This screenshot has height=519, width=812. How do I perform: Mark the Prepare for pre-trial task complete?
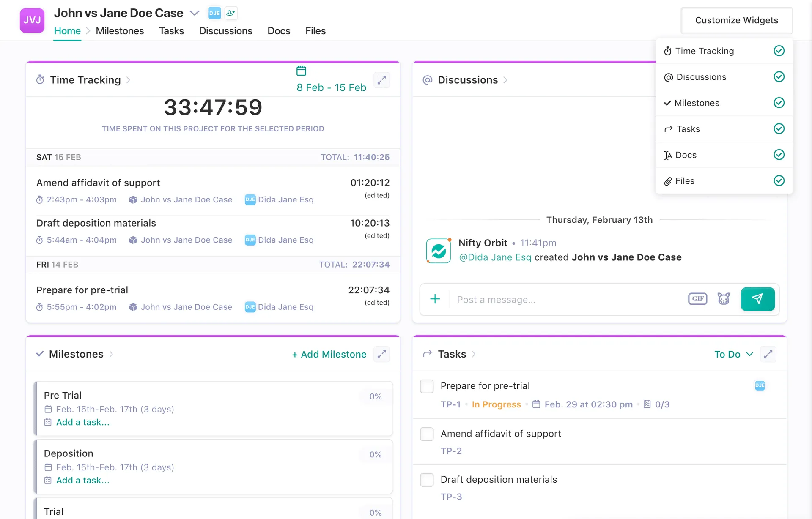click(x=427, y=386)
